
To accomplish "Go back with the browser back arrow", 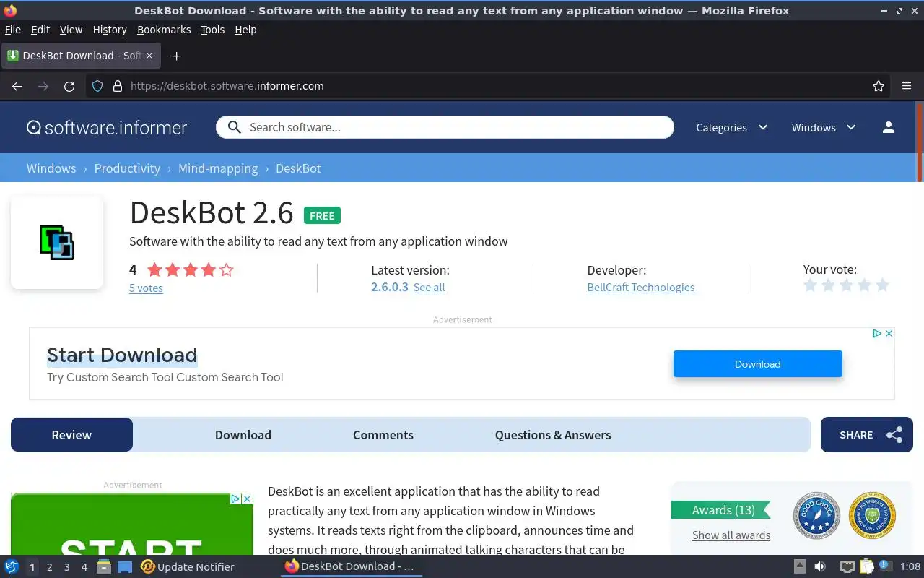I will click(17, 86).
